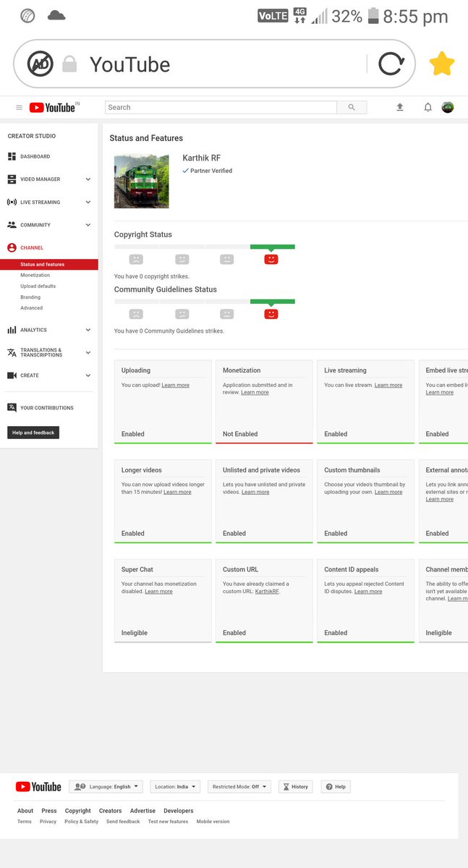
Task: Open footer Mobile version link
Action: 213,822
